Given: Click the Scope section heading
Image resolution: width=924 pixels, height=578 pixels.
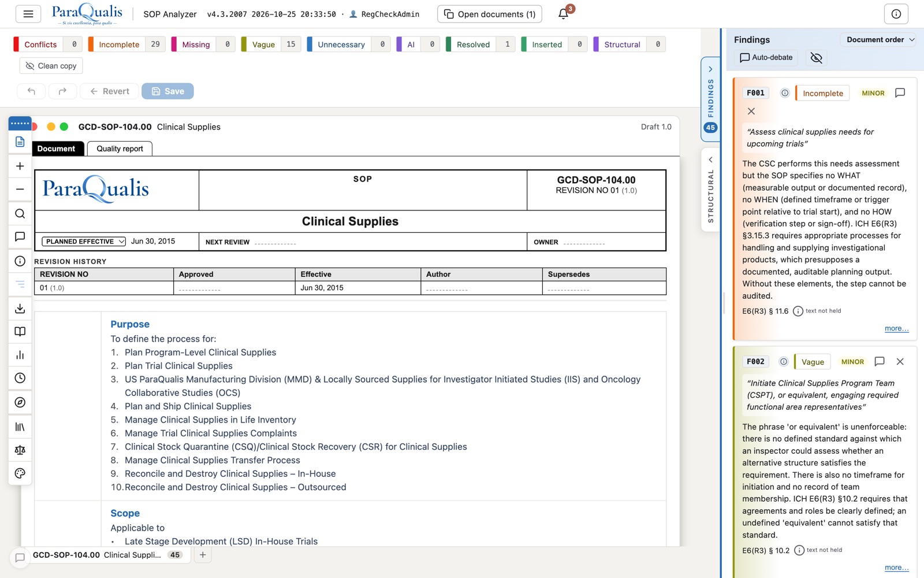Looking at the screenshot, I should tap(125, 513).
